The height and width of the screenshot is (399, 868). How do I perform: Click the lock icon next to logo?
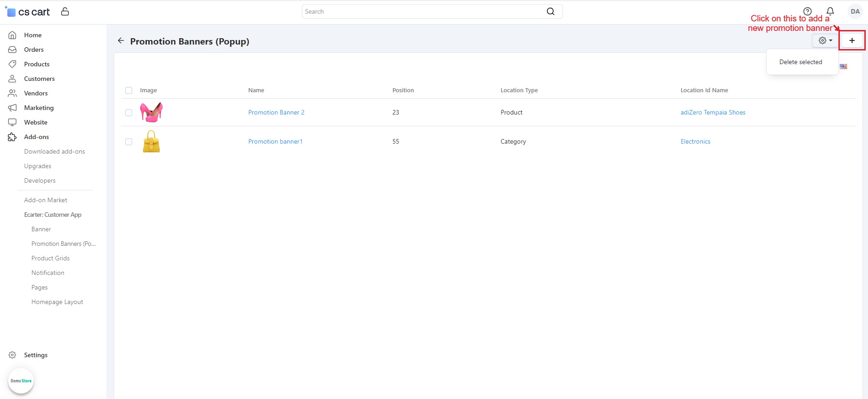65,12
